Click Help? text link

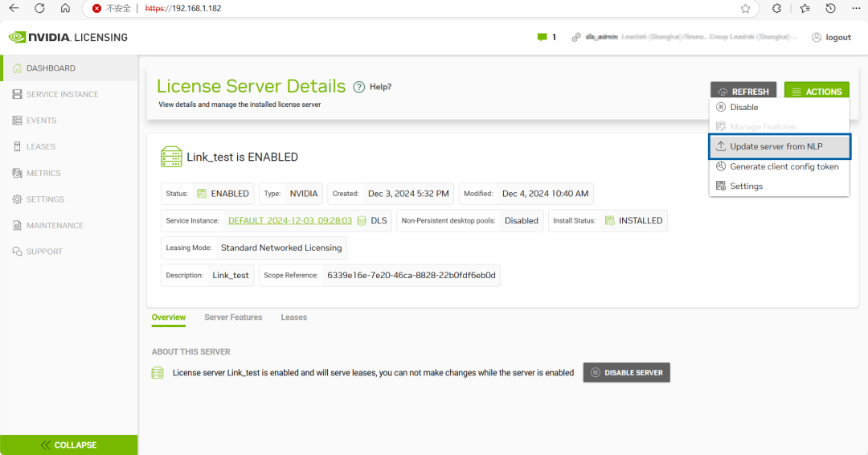[x=380, y=87]
